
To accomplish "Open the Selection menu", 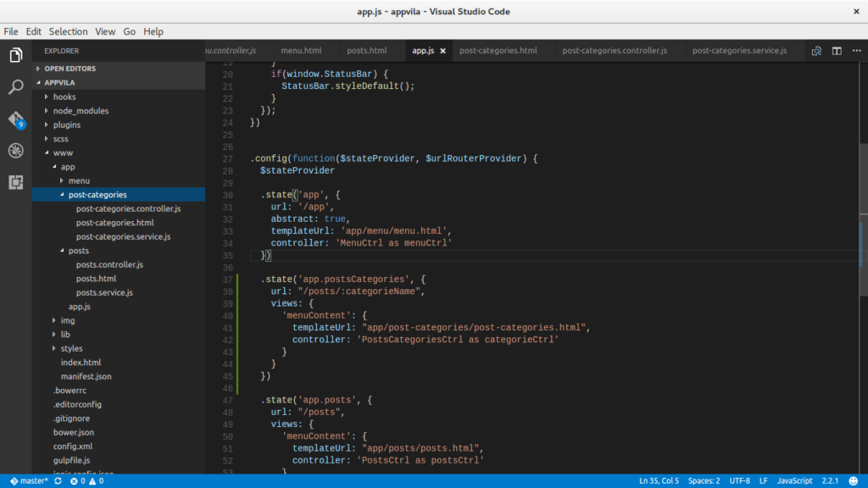I will click(x=68, y=31).
